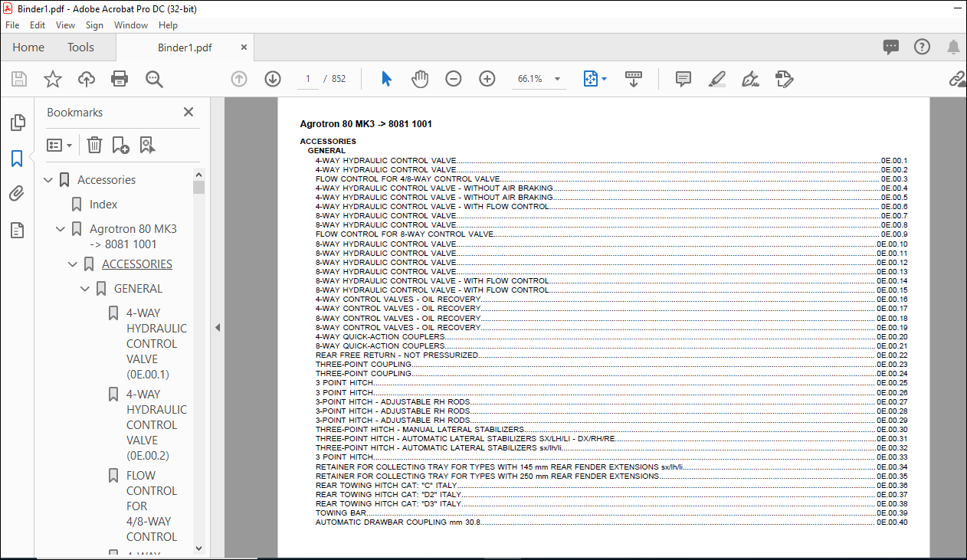Viewport: 967px width, 560px height.
Task: Add a new bookmark
Action: click(x=120, y=145)
